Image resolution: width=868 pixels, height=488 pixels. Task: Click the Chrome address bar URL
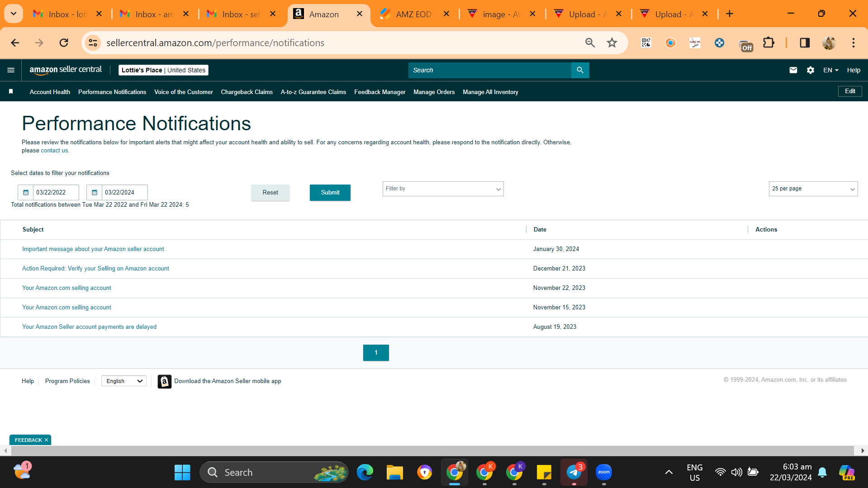215,43
